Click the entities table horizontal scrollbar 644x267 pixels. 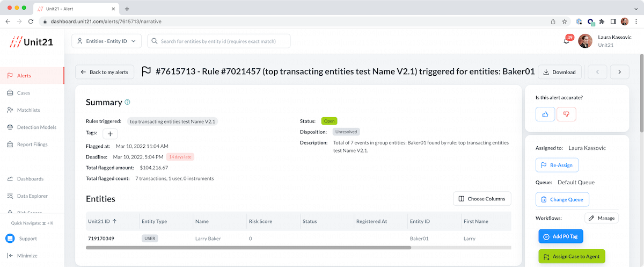[x=248, y=248]
